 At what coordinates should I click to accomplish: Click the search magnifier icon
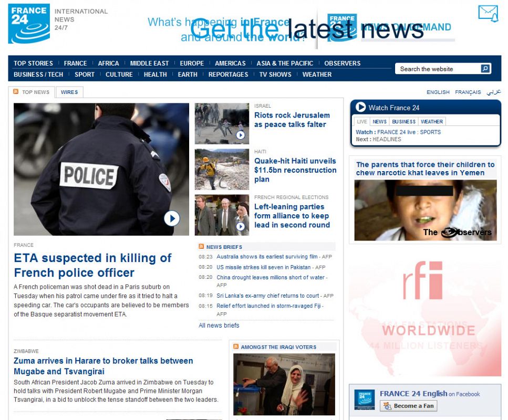click(485, 69)
